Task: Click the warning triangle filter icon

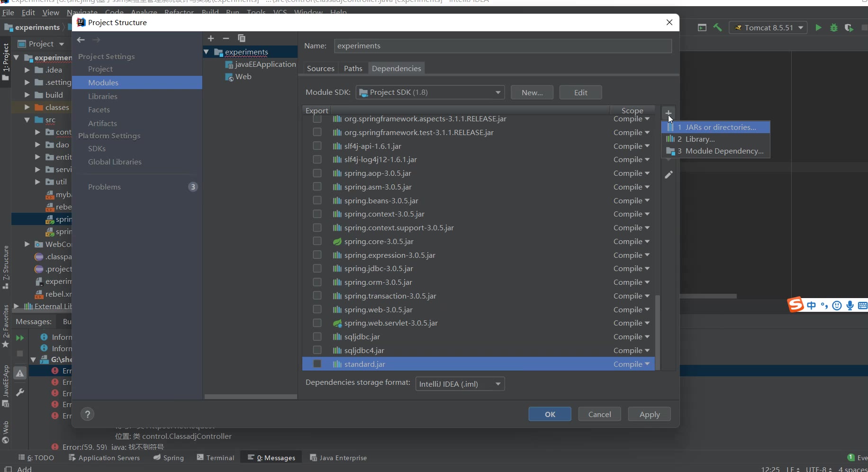Action: (20, 373)
